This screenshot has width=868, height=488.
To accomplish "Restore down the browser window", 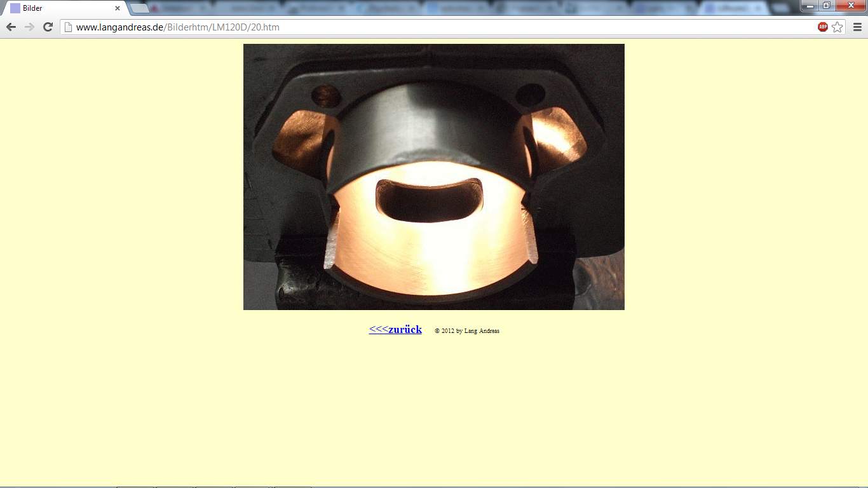I will (x=826, y=6).
